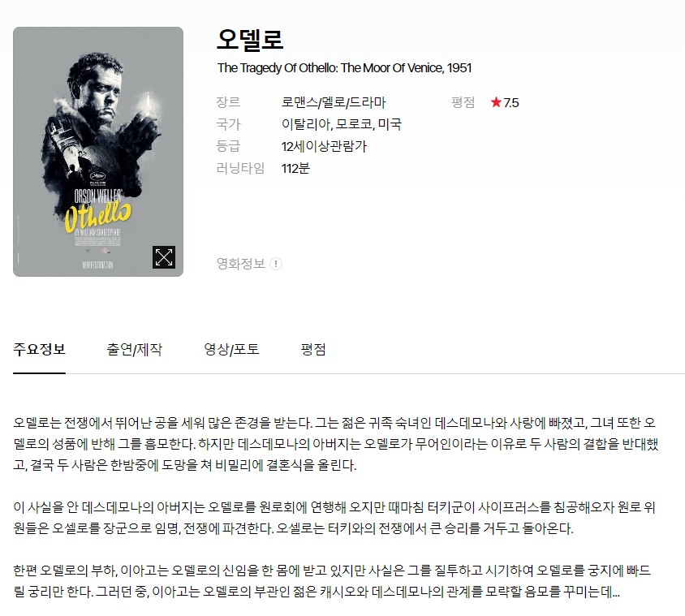Switch to the 출연/제작 tab
Viewport: 685px width, 616px height.
click(134, 350)
